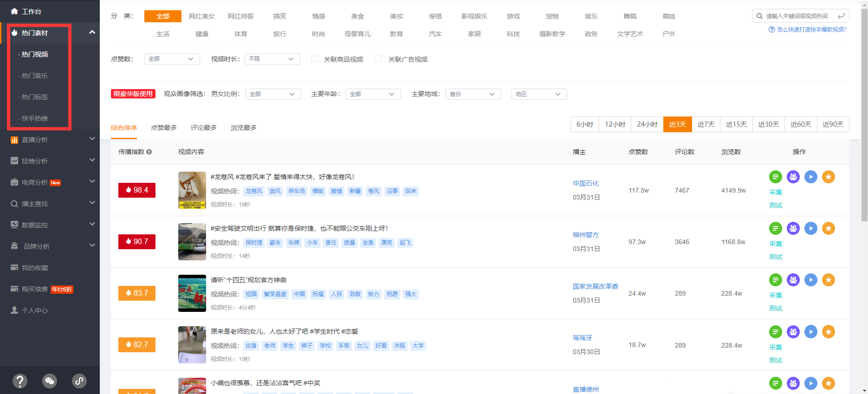This screenshot has width=868, height=394.
Task: Select 近30天 time range
Action: tap(769, 124)
